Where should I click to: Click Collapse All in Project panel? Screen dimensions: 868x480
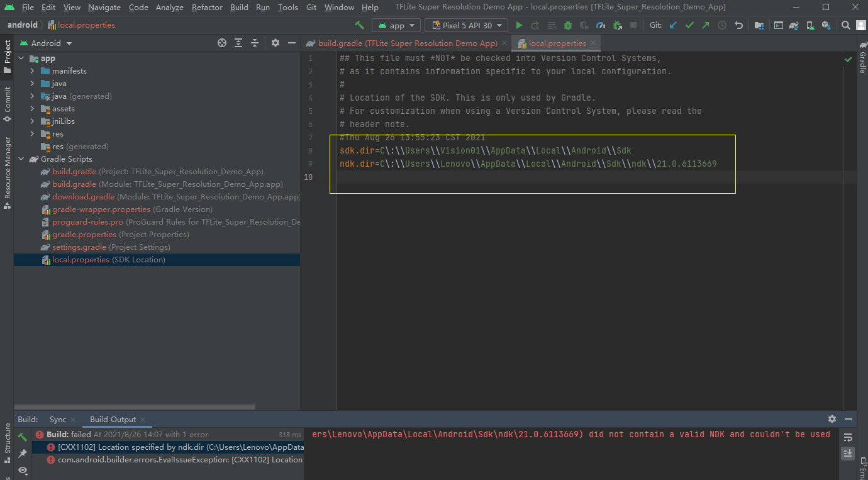point(255,43)
